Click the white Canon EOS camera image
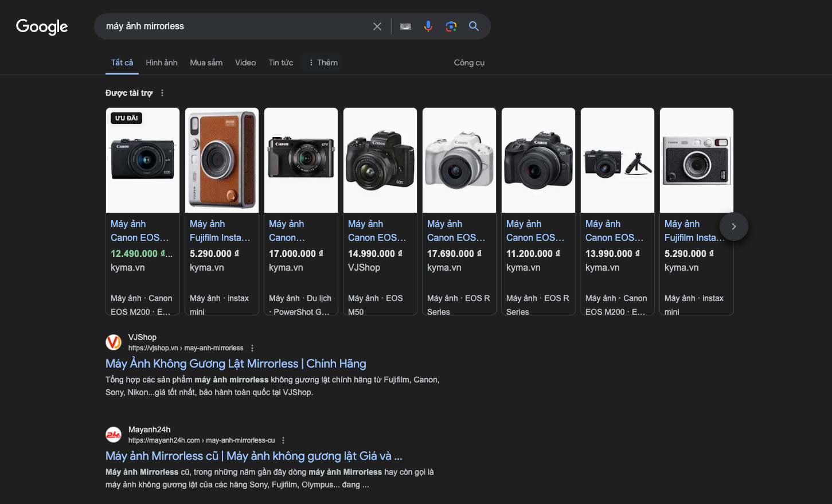Screen dimensions: 832x504 459,160
